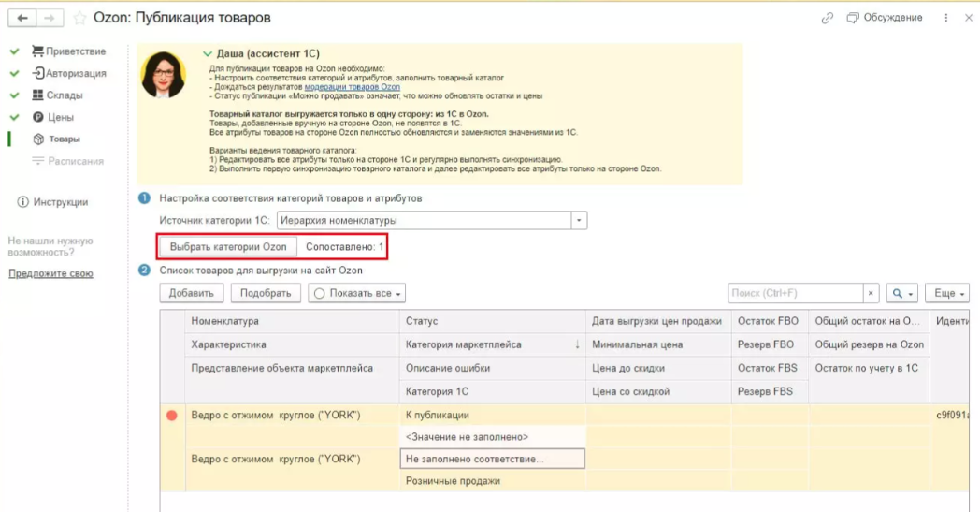Click Остаток по учету в 1С header

point(870,368)
